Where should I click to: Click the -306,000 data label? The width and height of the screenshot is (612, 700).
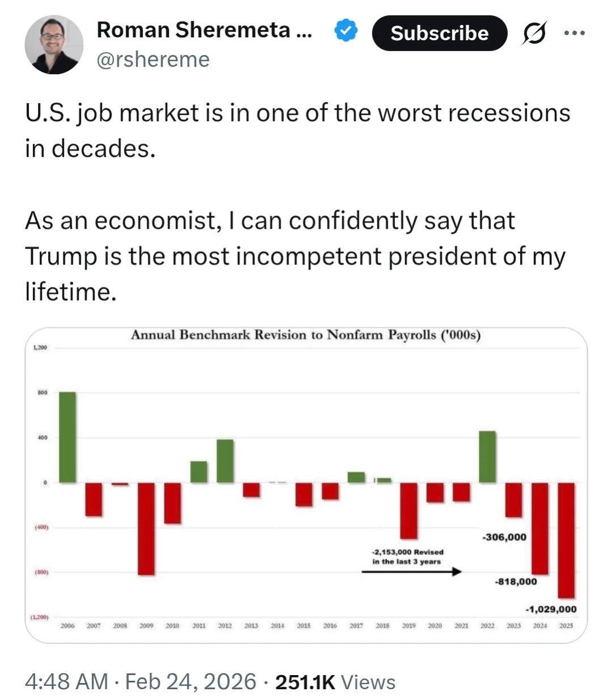coord(504,537)
